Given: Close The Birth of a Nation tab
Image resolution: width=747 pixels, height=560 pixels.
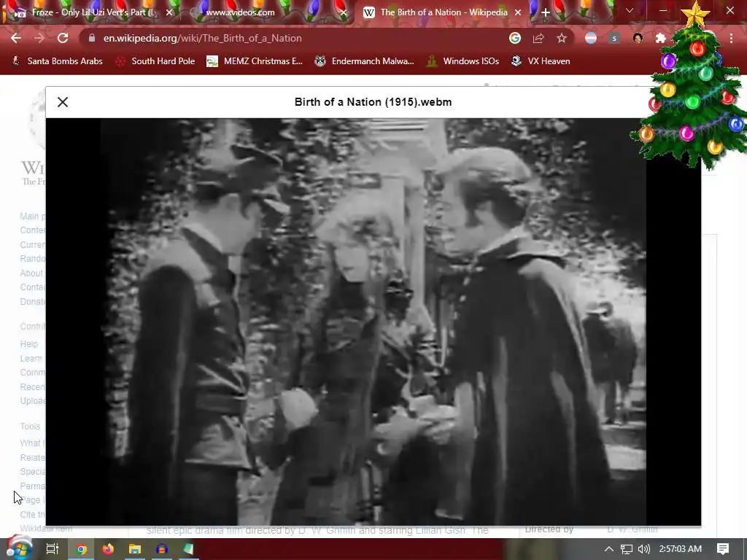Looking at the screenshot, I should (x=518, y=12).
